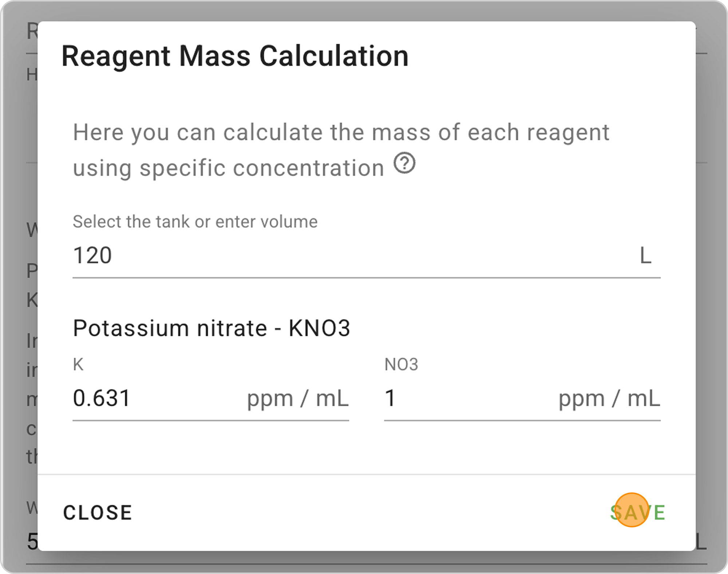Click the Potassium nitrate - KNO3 heading
728x574 pixels.
[x=211, y=328]
